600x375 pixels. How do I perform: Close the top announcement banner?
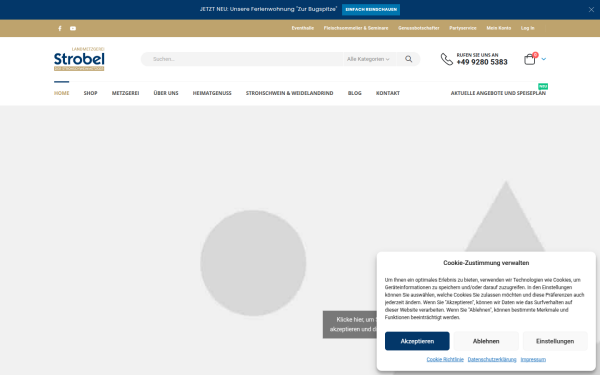click(x=591, y=10)
